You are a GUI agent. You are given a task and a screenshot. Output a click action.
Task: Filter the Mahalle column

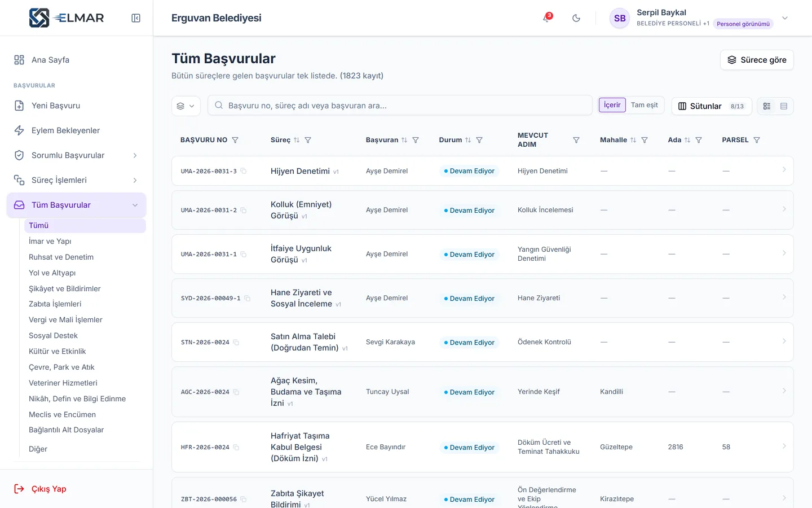point(645,140)
